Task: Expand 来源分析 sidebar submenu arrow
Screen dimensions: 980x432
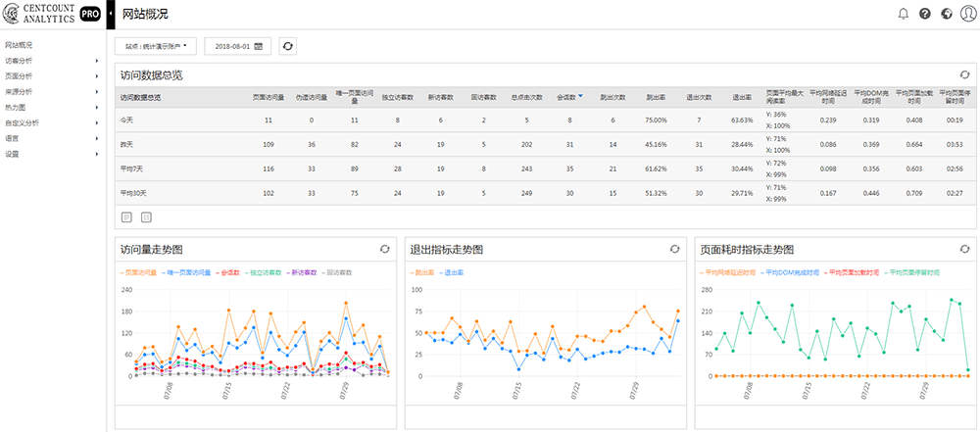Action: 97,92
